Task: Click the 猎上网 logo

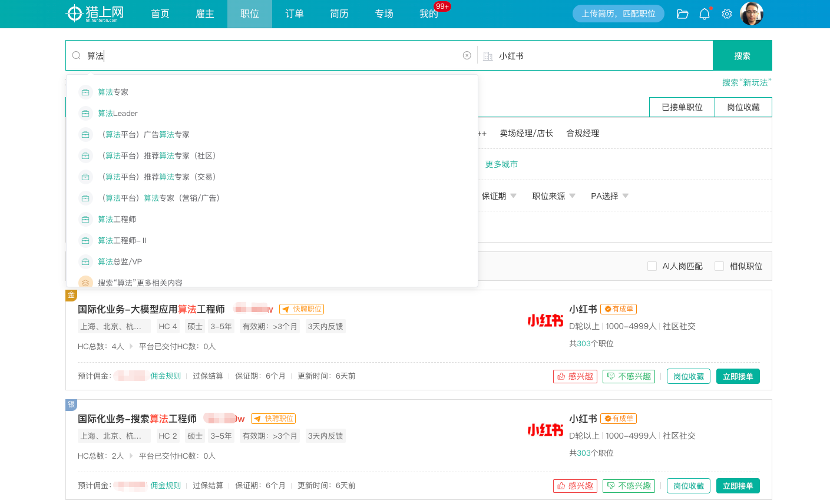Action: click(x=95, y=14)
